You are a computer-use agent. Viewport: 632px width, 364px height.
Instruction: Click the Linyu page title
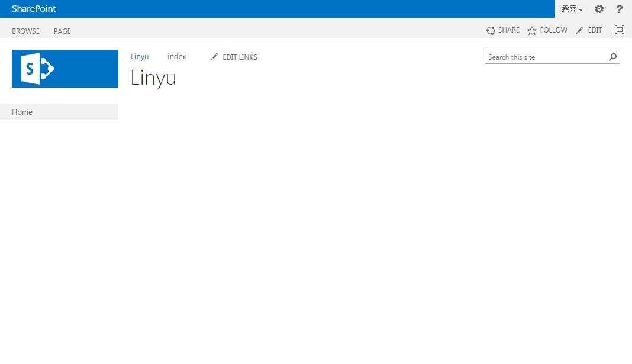coord(153,78)
